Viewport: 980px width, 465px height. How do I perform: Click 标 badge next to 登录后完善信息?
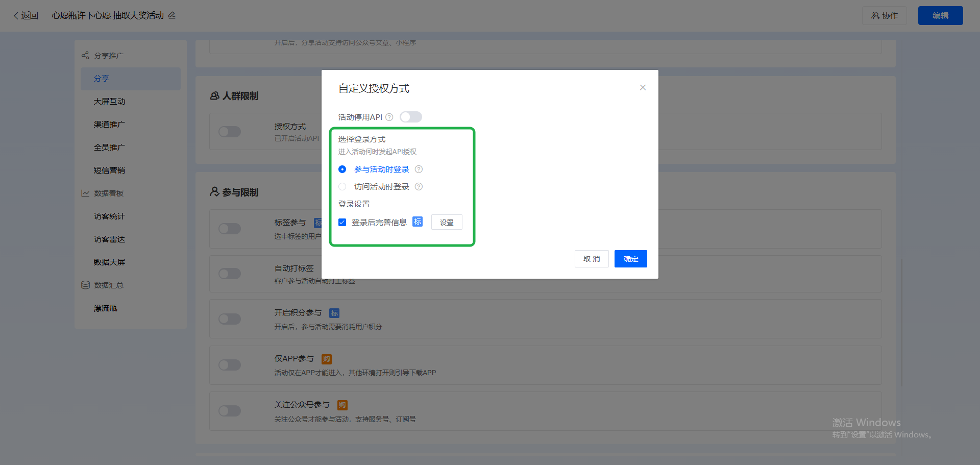point(418,222)
